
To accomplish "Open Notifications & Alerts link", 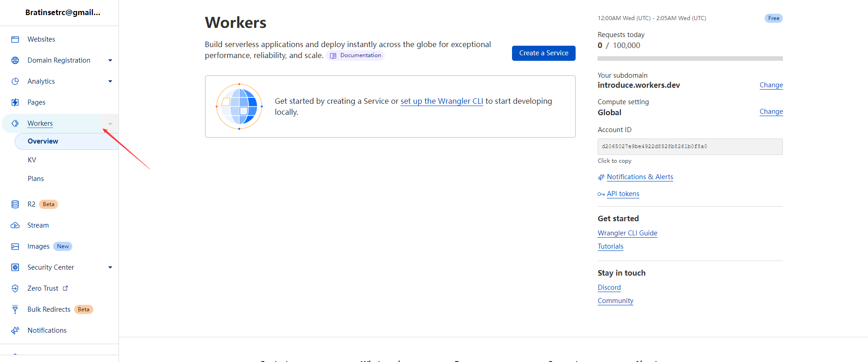I will pos(640,177).
